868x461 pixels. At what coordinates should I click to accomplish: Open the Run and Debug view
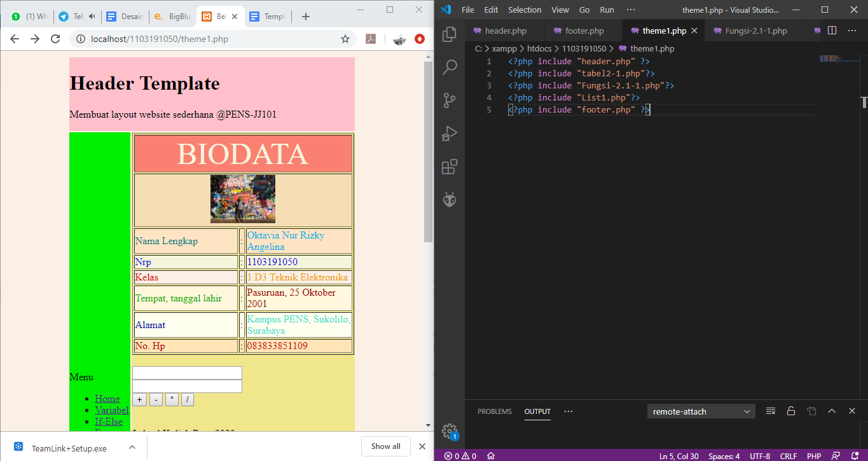tap(450, 134)
